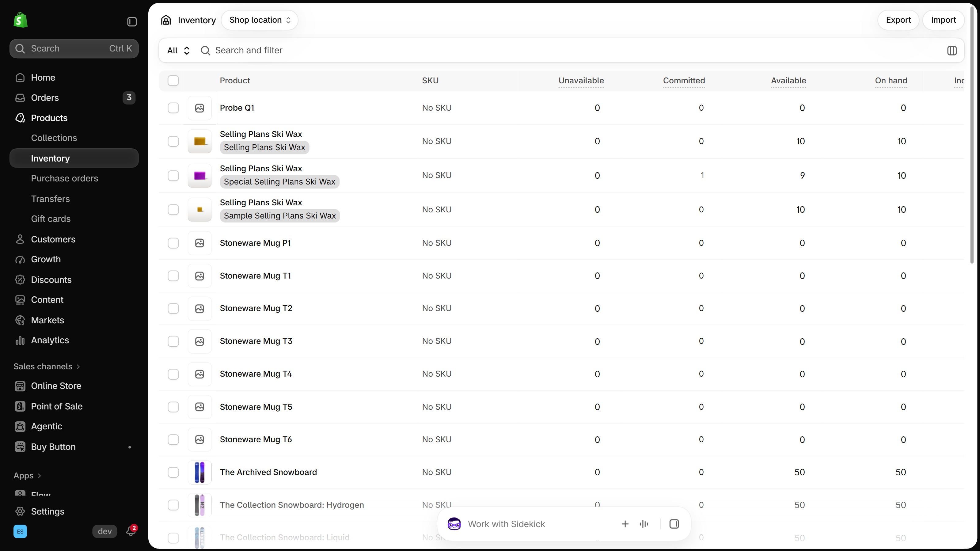Click the dev badge button
Image resolution: width=980 pixels, height=551 pixels.
104,531
